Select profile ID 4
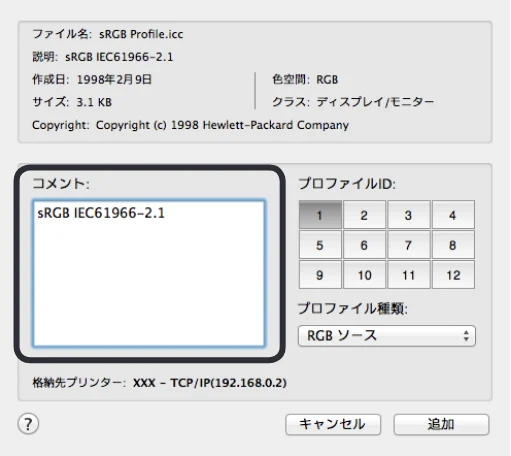511x456 pixels. 453,215
